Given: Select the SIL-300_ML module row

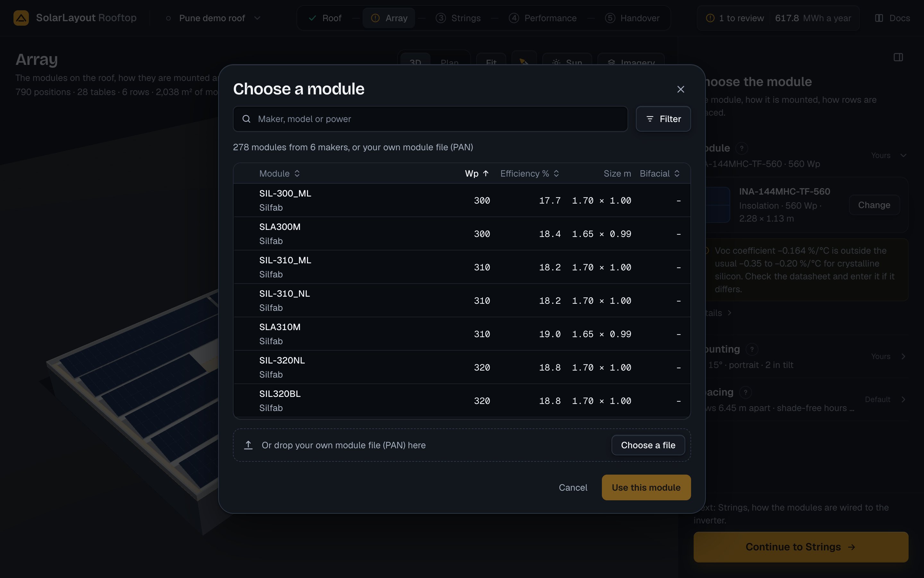Looking at the screenshot, I should (x=462, y=200).
